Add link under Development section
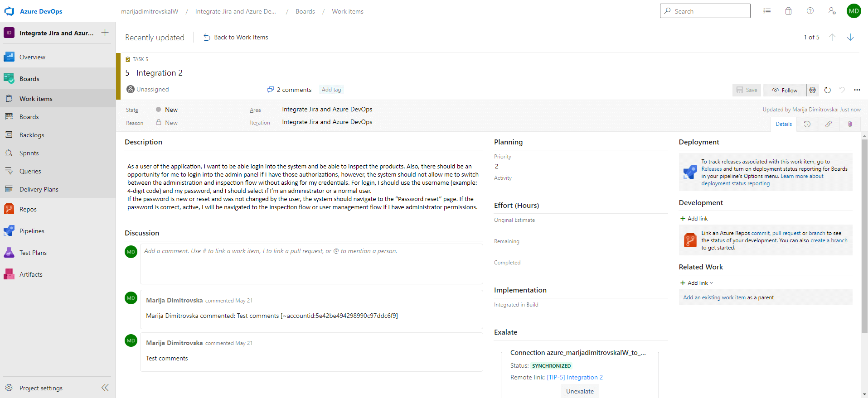The image size is (868, 398). point(694,219)
